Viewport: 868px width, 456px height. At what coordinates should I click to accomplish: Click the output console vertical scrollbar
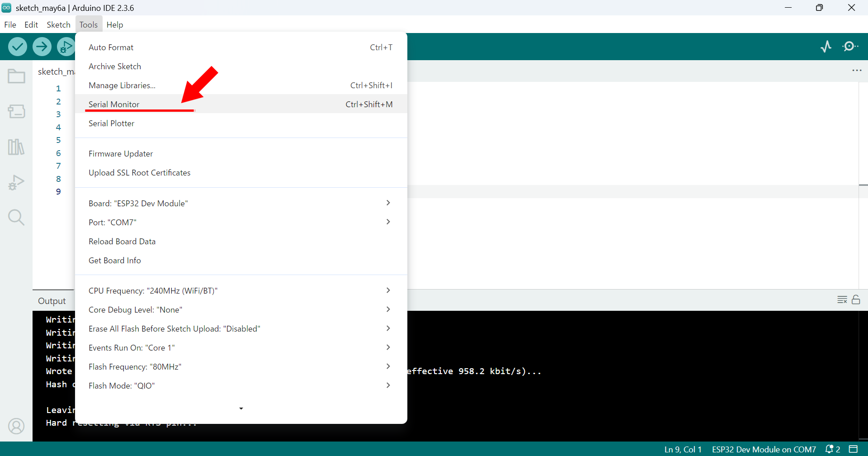pos(863,375)
